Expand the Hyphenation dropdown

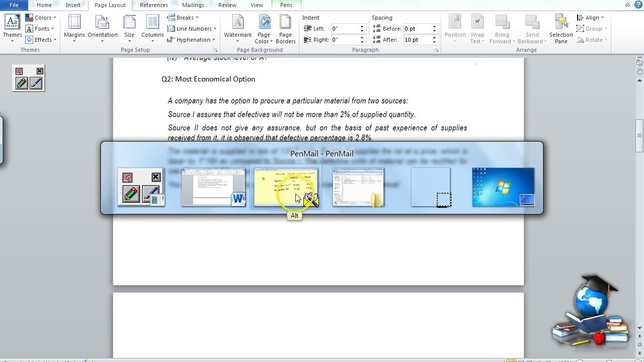[x=192, y=40]
